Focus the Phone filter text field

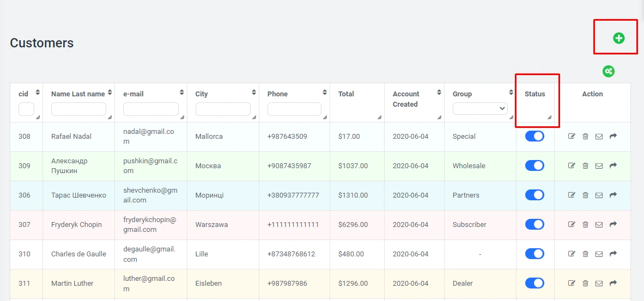294,109
